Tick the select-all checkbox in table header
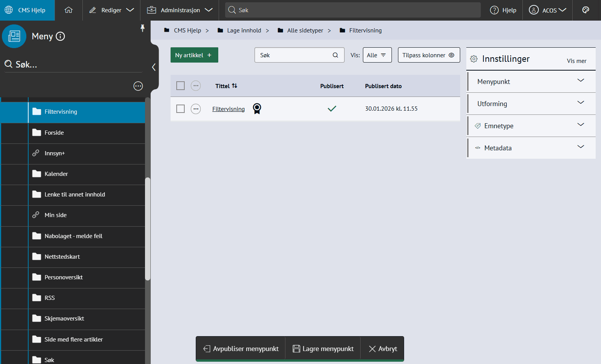601x364 pixels. click(180, 86)
